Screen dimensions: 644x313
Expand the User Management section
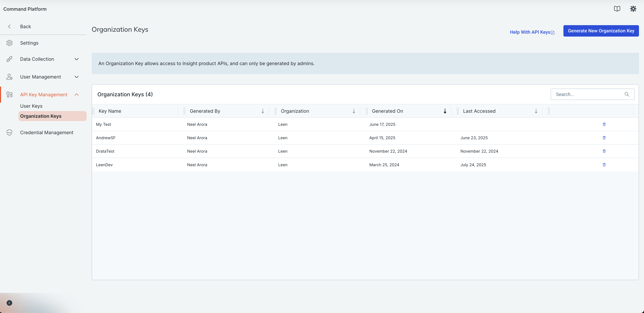(77, 77)
